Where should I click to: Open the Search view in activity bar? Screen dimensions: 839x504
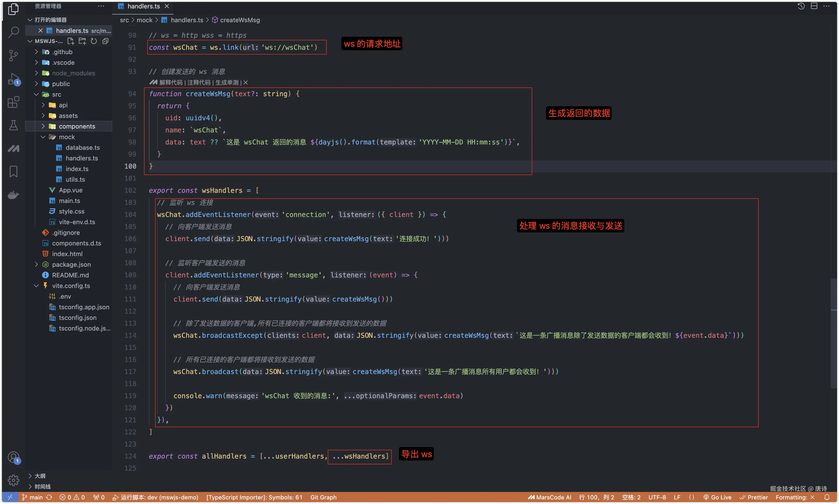(x=13, y=32)
